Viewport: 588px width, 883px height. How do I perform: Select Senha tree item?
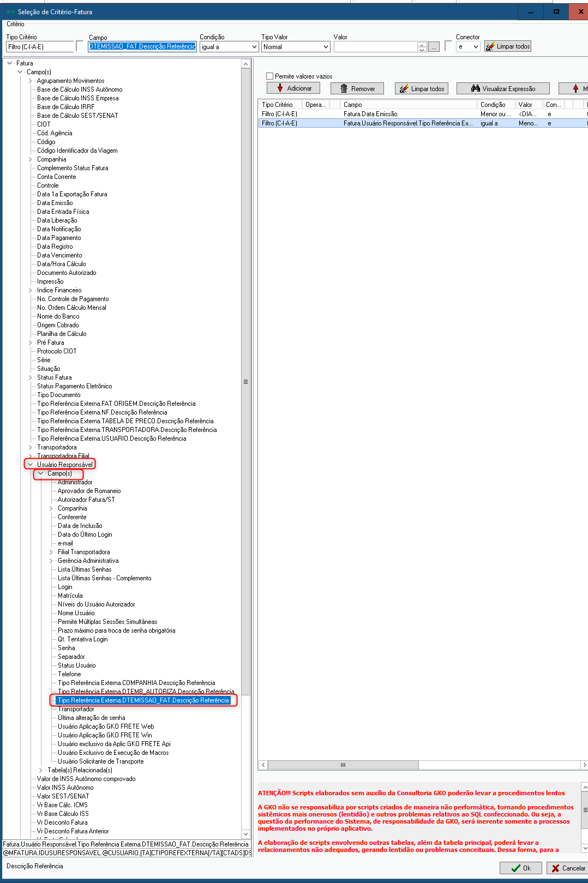click(66, 648)
